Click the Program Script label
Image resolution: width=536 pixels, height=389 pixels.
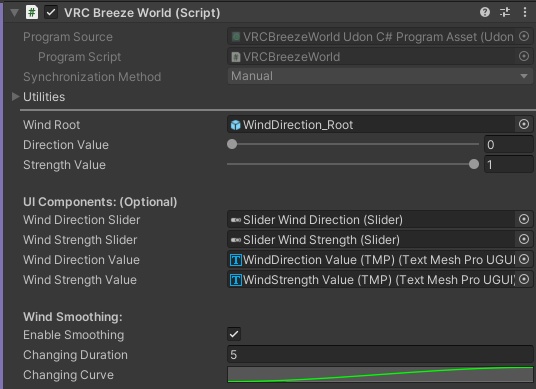pyautogui.click(x=79, y=57)
